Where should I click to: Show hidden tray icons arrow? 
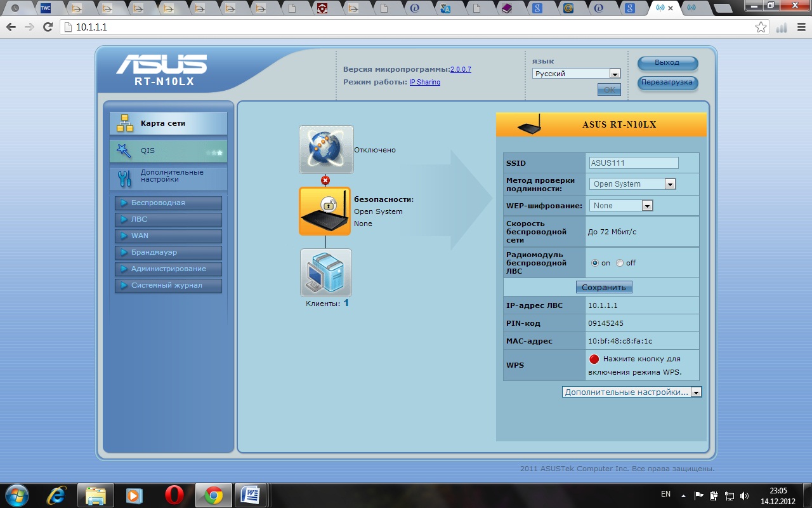(x=683, y=495)
